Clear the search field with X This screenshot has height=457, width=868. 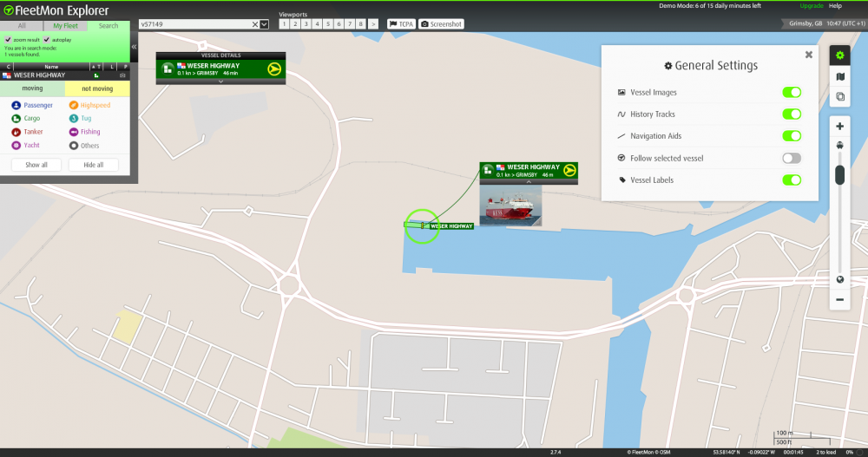[254, 24]
